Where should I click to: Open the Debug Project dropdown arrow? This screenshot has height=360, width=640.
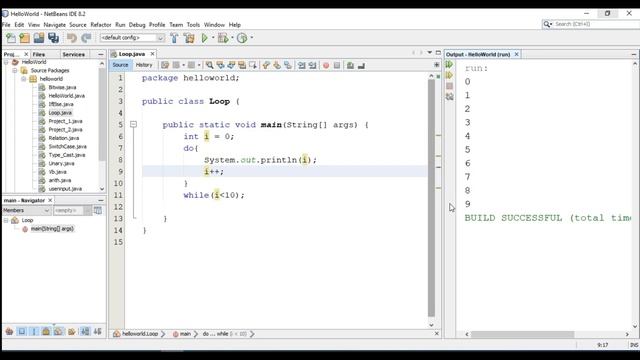(232, 38)
